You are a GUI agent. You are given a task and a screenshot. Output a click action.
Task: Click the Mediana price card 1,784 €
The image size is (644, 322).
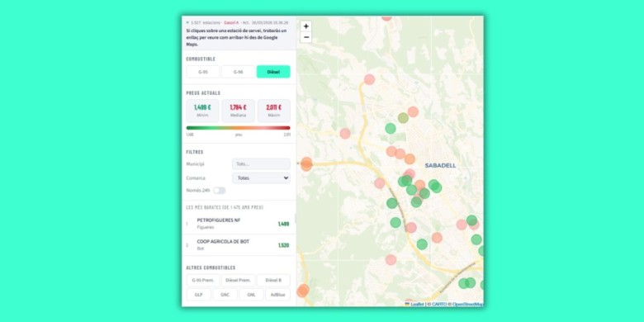(239, 111)
